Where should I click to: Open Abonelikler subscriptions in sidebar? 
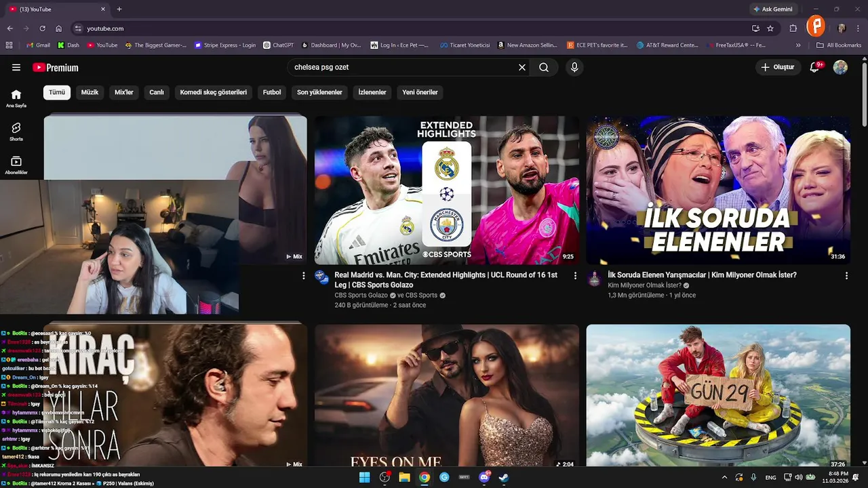pos(16,165)
